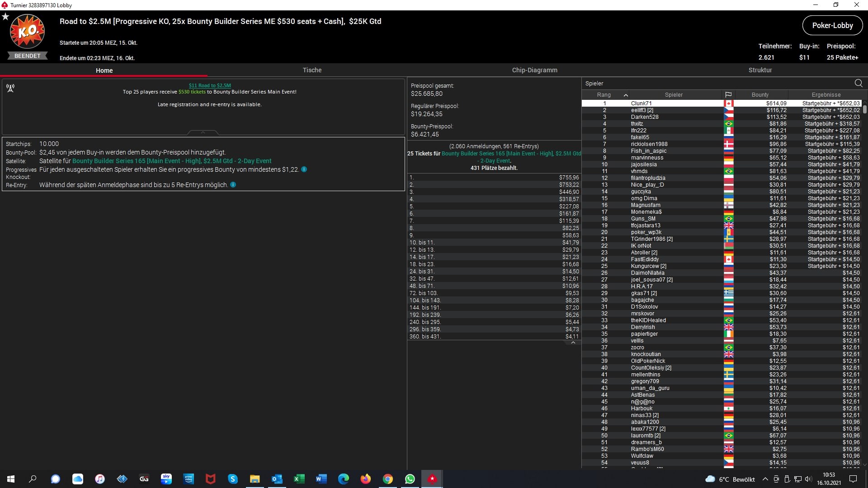
Task: Collapse the payout list chevron
Action: click(573, 343)
